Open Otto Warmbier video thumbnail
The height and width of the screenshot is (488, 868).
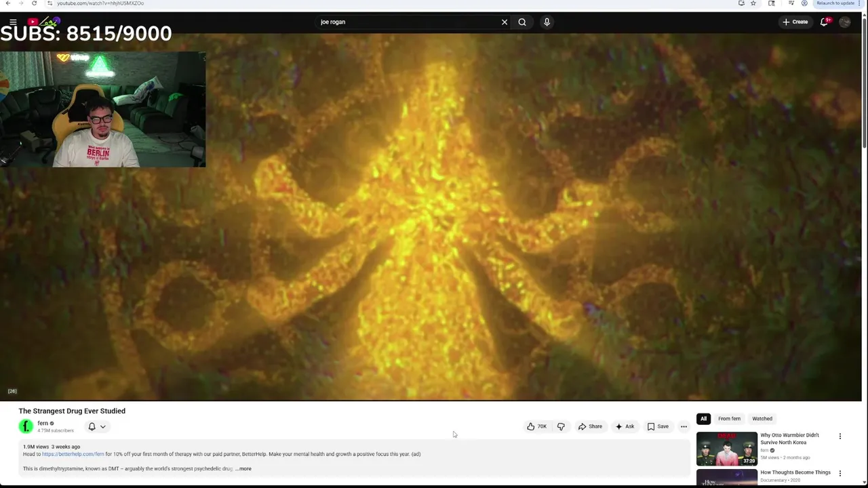pos(727,449)
